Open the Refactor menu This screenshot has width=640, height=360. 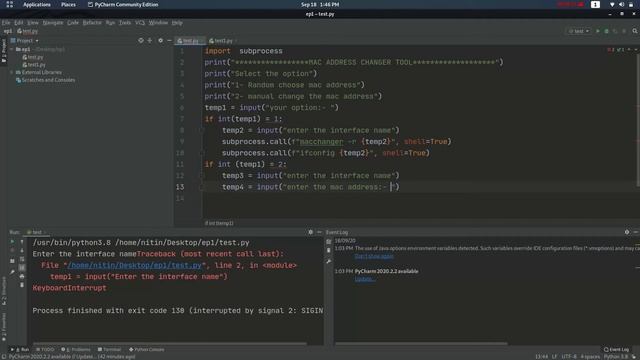(x=92, y=23)
